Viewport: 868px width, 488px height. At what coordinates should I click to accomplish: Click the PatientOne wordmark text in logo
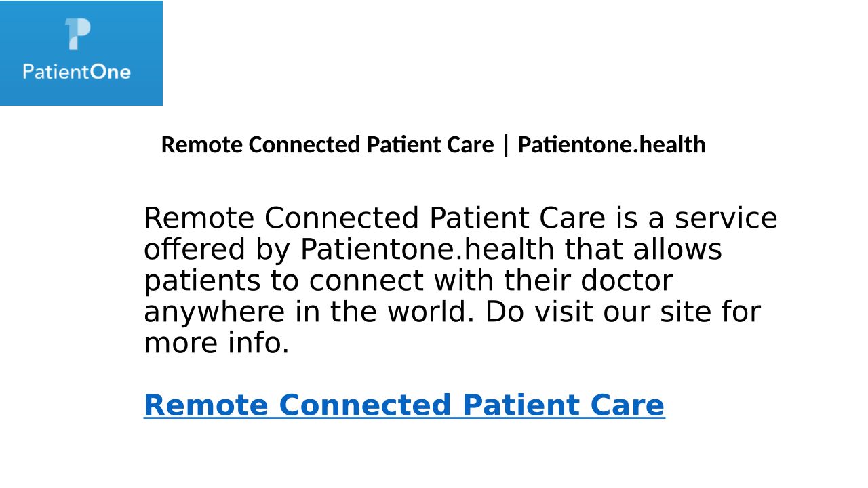point(77,72)
